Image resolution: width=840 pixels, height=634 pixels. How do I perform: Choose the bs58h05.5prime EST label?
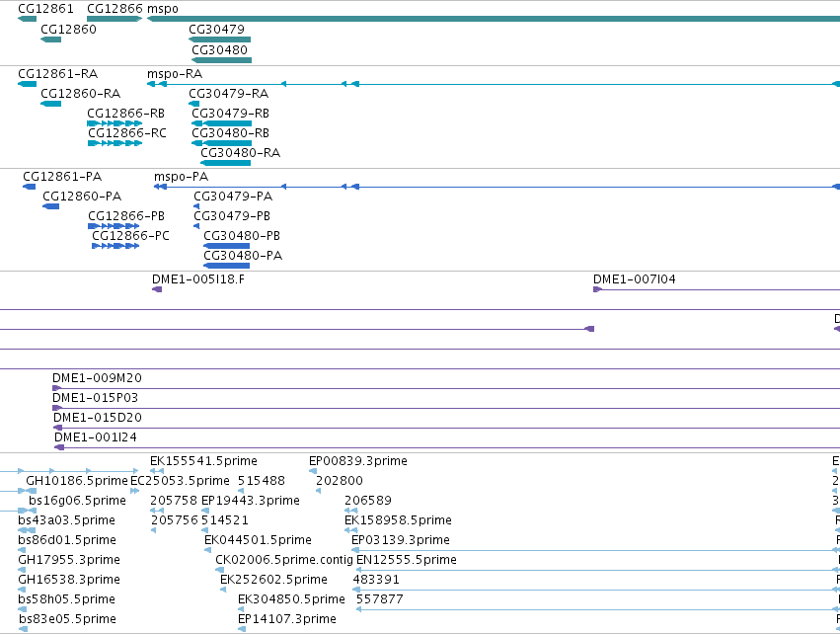coord(66,599)
